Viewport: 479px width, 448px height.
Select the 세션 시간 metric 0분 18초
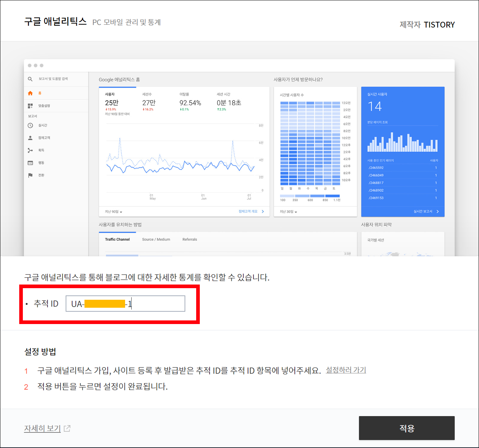(229, 102)
